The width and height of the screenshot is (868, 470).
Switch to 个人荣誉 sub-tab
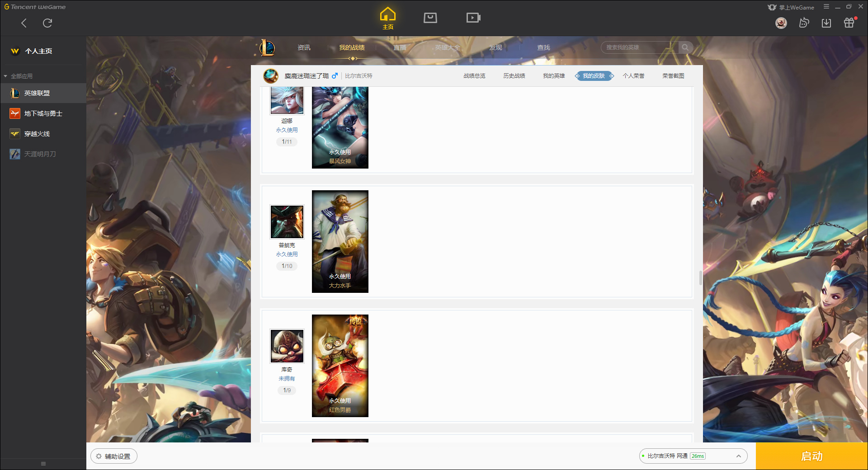633,76
